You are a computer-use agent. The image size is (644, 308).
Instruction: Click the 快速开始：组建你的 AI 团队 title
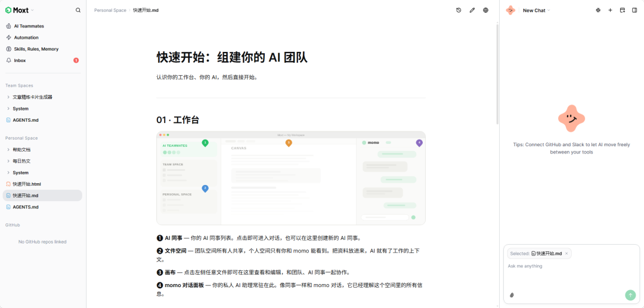click(x=231, y=57)
